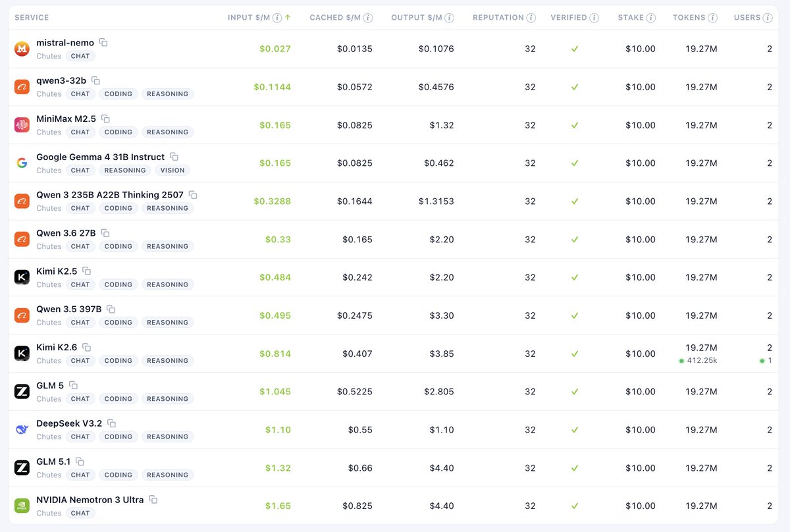Screen dimensions: 790x532
Task: Click the $0.2475 cached price
Action: point(355,315)
